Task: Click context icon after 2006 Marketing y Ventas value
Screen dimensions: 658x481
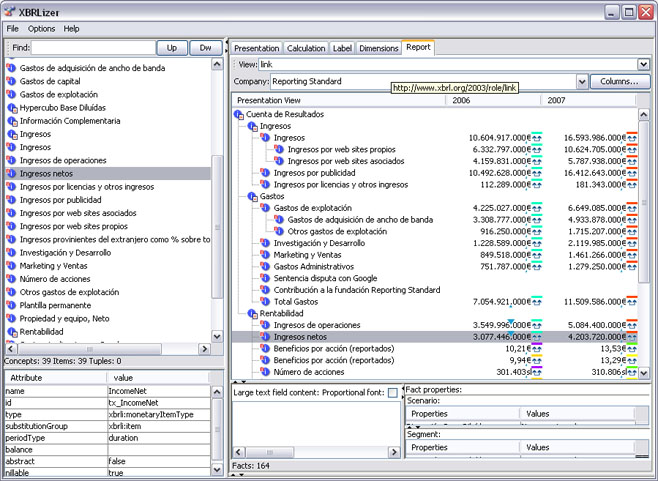Action: [x=537, y=254]
